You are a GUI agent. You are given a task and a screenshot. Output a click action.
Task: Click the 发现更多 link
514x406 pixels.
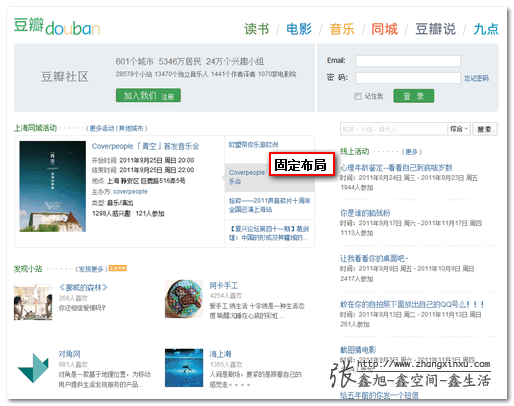(x=91, y=269)
